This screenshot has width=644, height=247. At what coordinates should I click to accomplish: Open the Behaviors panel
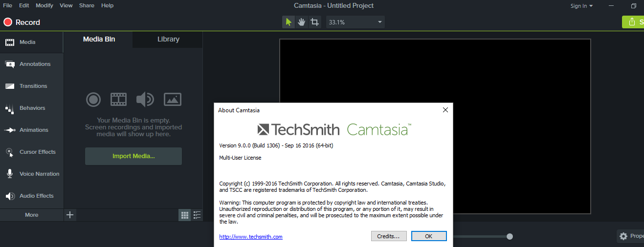32,108
